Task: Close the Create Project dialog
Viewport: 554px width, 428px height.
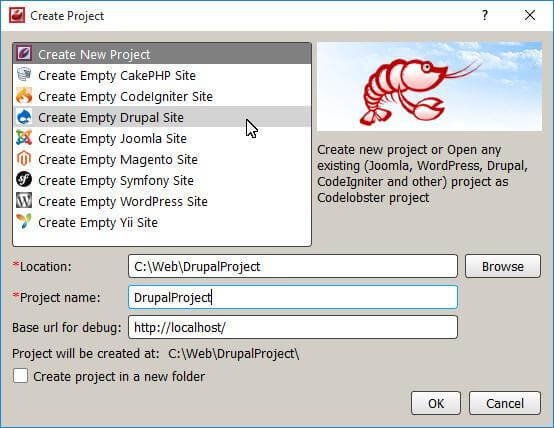Action: click(530, 15)
